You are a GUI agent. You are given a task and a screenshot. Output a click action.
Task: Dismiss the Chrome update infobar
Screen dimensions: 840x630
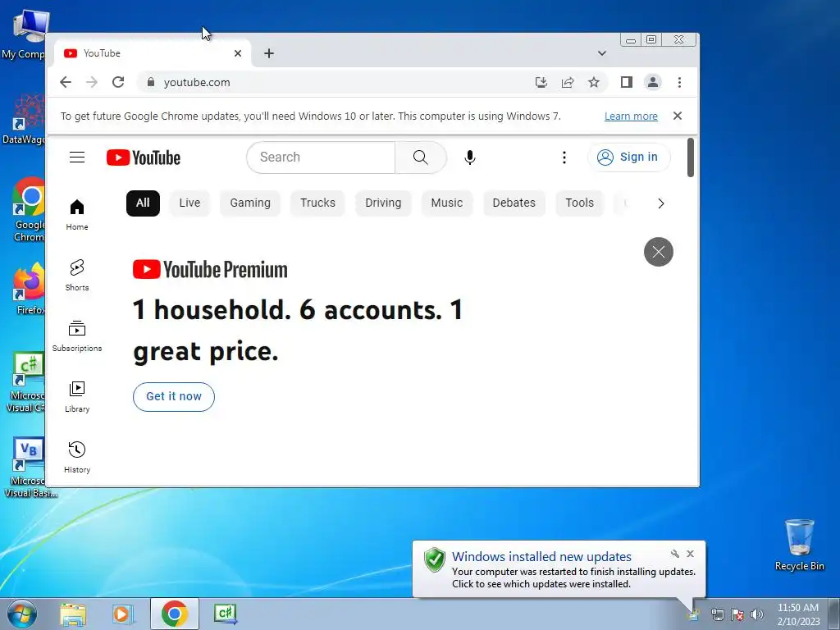pos(678,116)
